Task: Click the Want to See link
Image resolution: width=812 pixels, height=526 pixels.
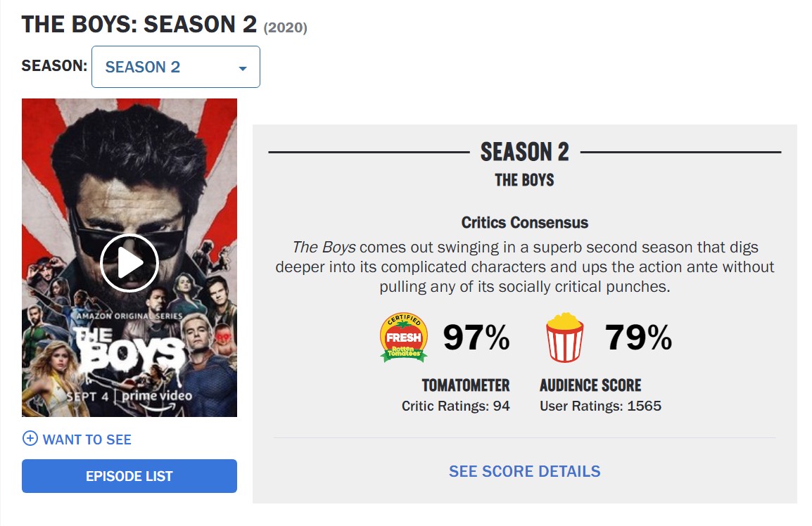Action: point(87,440)
